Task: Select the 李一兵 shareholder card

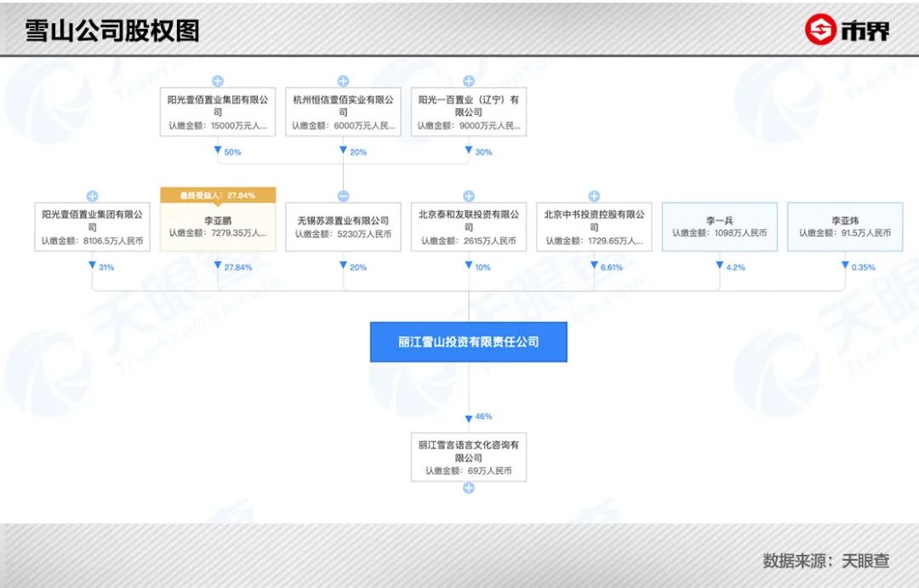Action: click(x=719, y=227)
